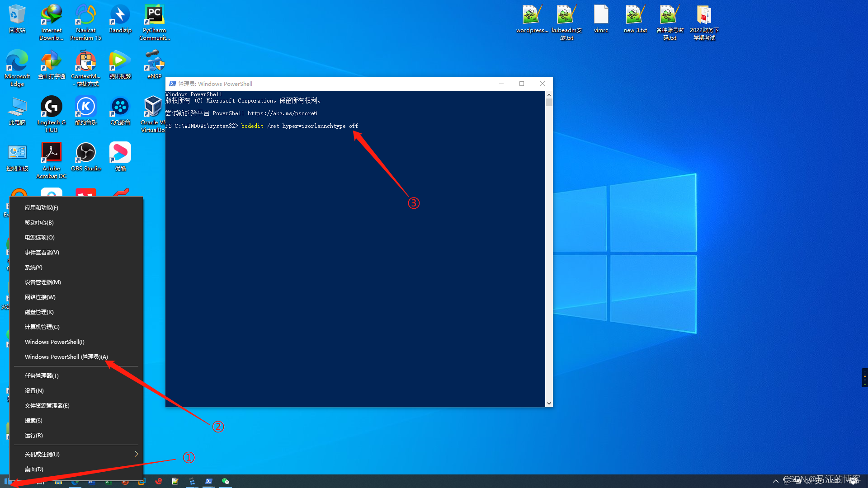Open the 回收站 recycle bin

17,14
